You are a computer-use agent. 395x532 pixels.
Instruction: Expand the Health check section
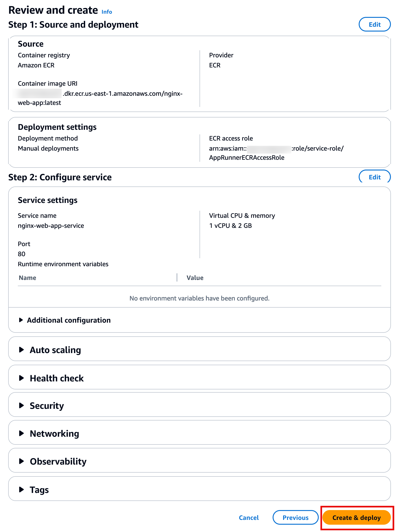[x=56, y=378]
